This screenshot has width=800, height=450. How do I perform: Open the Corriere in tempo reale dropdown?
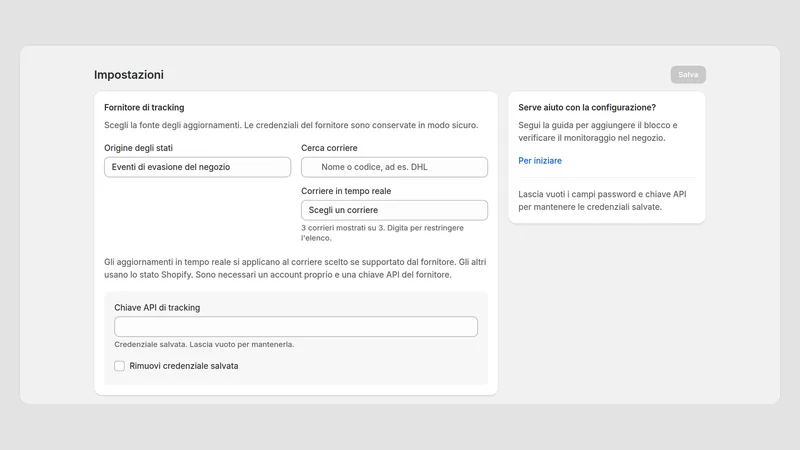click(x=394, y=210)
